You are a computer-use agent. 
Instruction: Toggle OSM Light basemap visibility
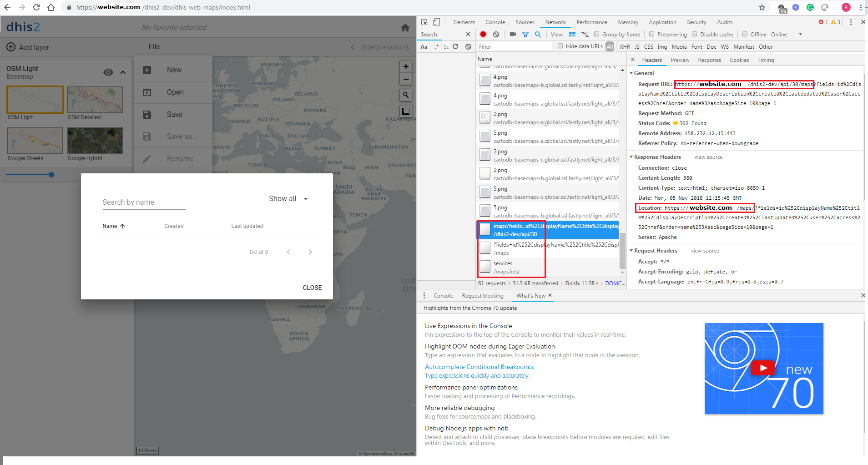pyautogui.click(x=108, y=72)
